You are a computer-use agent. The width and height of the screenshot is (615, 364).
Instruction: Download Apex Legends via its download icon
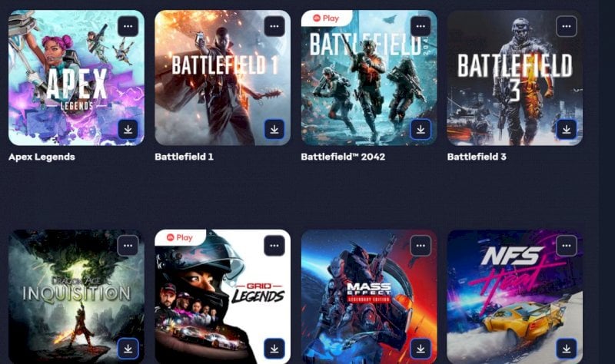point(128,129)
